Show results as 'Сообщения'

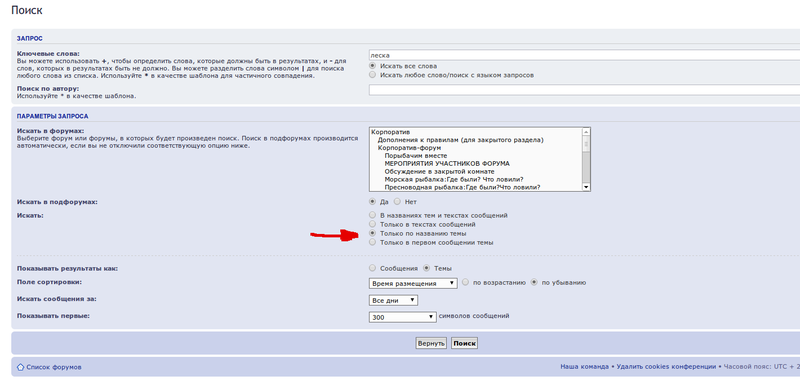click(372, 268)
